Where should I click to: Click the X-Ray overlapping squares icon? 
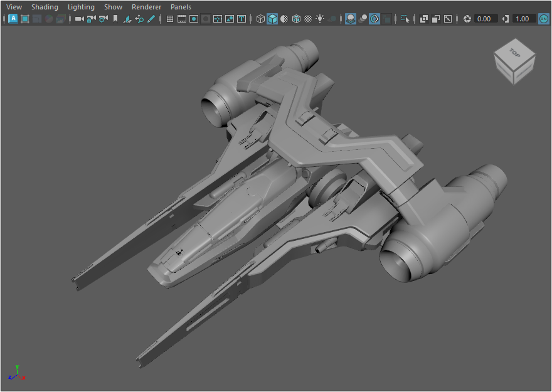point(424,19)
